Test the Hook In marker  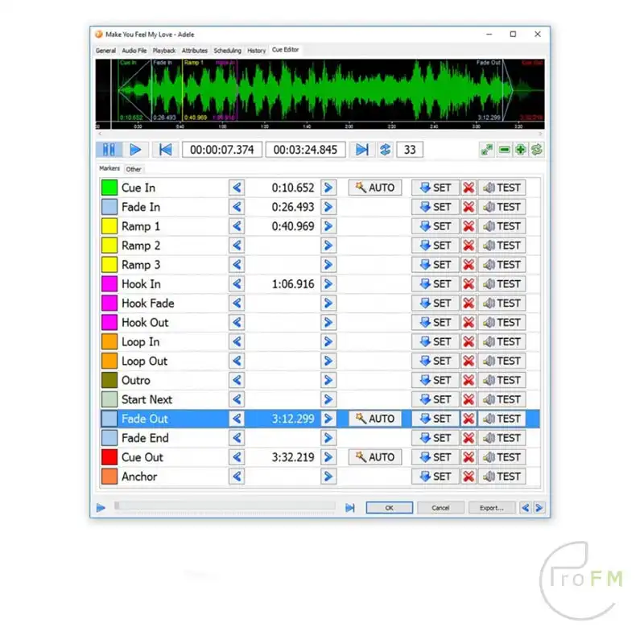click(x=502, y=284)
